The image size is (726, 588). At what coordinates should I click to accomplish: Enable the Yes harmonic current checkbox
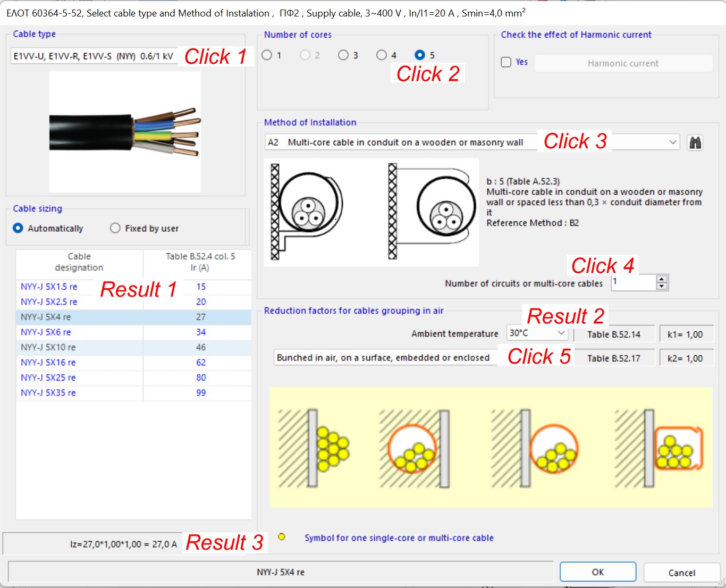(x=505, y=62)
